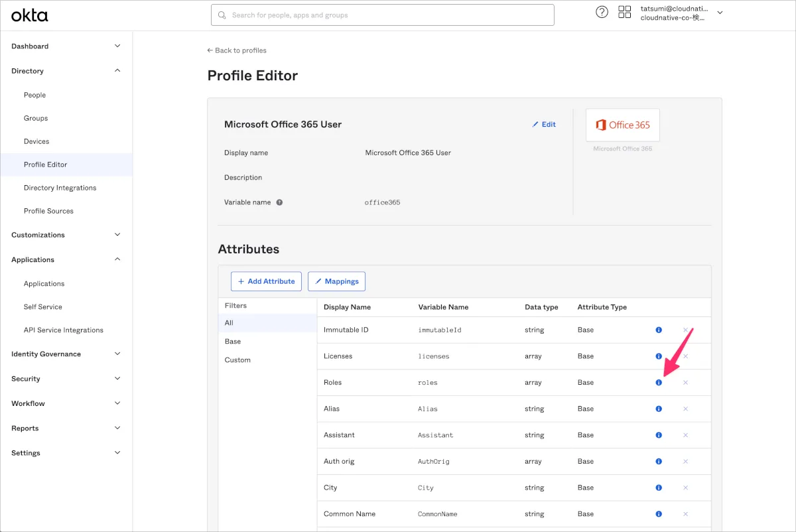
Task: Click the Okta logo
Action: [x=30, y=15]
